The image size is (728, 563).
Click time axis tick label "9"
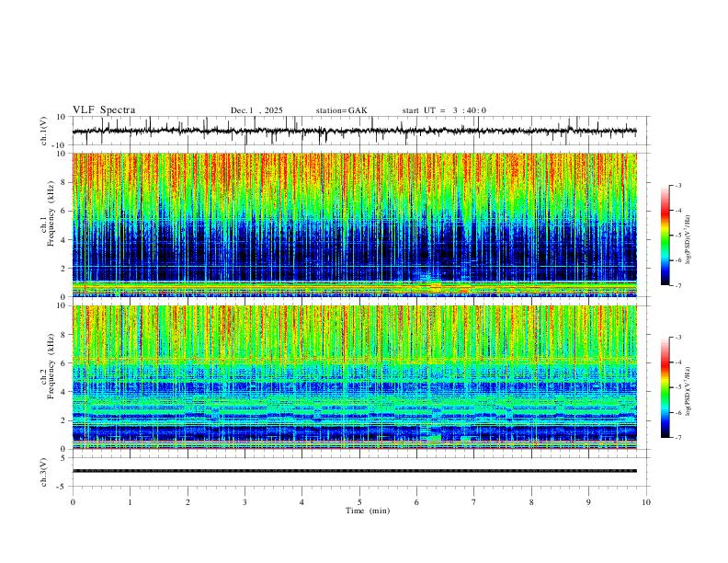click(588, 502)
